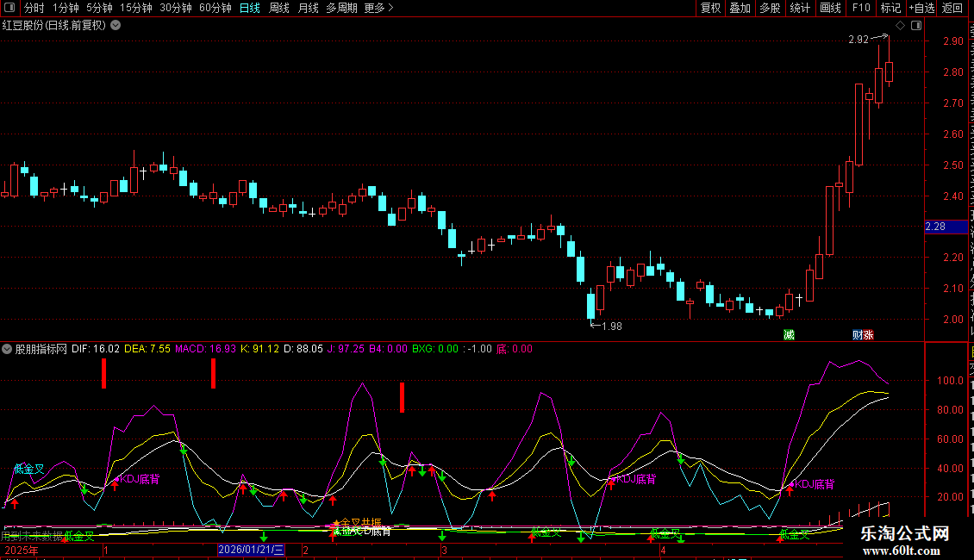
Task: Click the 2.90 price axis label
Action: [x=952, y=41]
